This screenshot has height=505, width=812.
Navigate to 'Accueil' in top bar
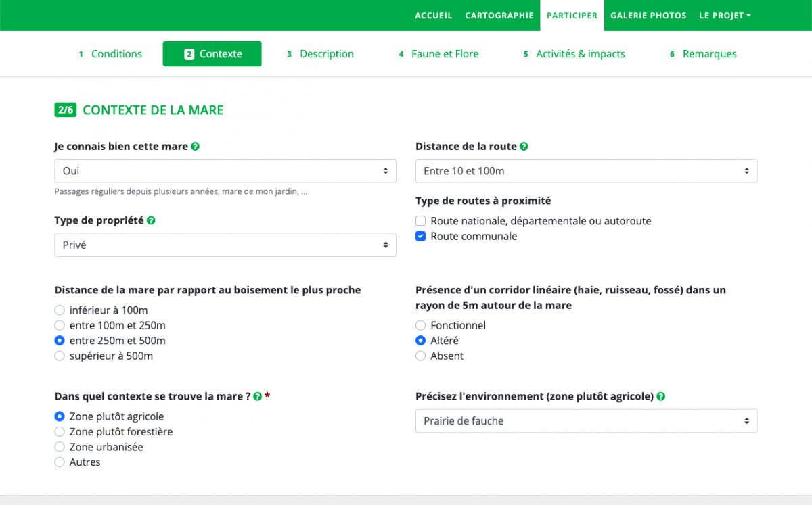click(433, 15)
